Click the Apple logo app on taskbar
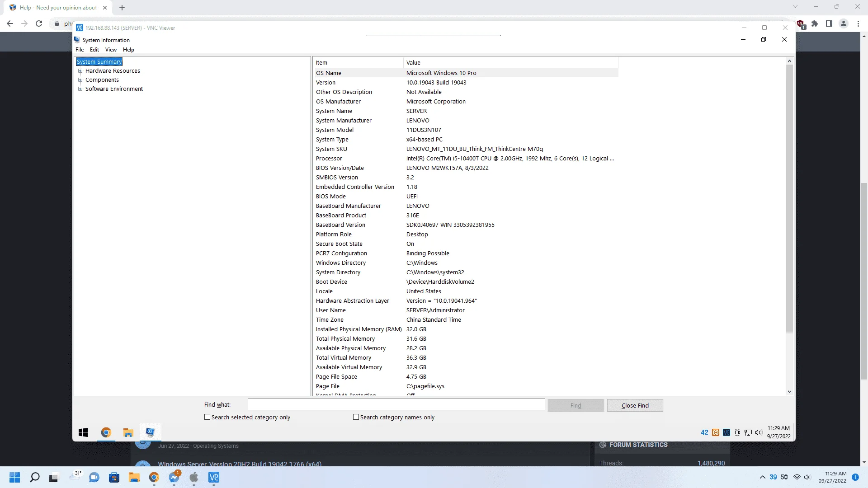The image size is (868, 488). point(194,477)
